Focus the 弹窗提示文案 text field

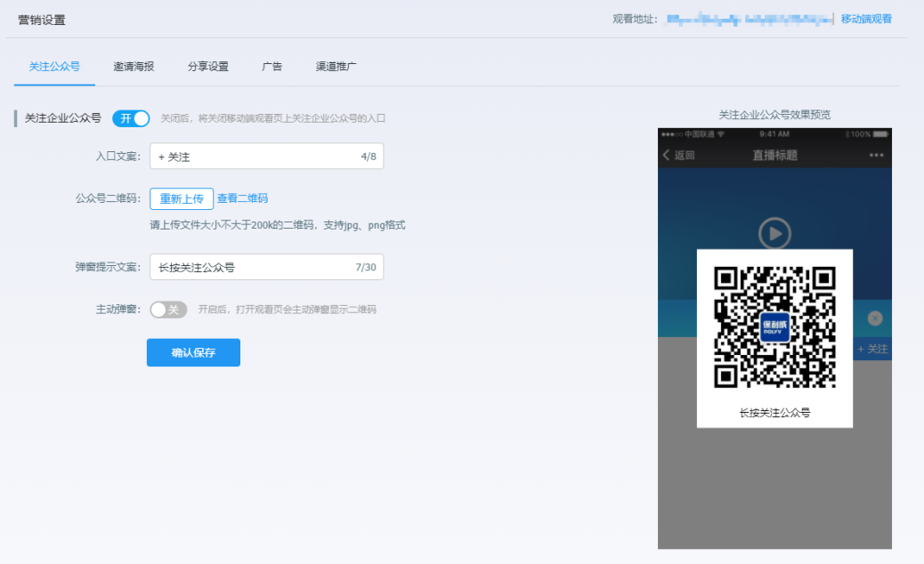click(x=254, y=267)
